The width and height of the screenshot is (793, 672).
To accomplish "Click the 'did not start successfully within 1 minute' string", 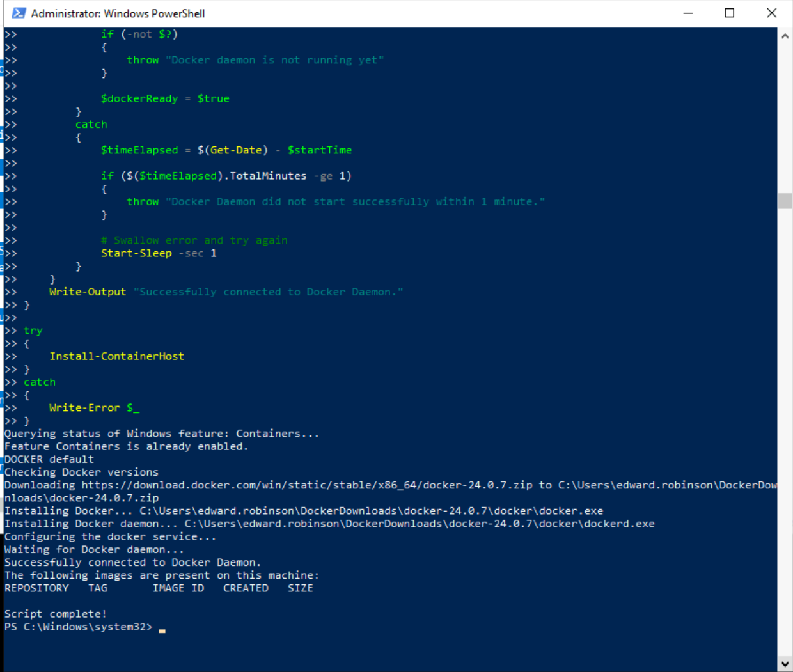I will click(355, 202).
